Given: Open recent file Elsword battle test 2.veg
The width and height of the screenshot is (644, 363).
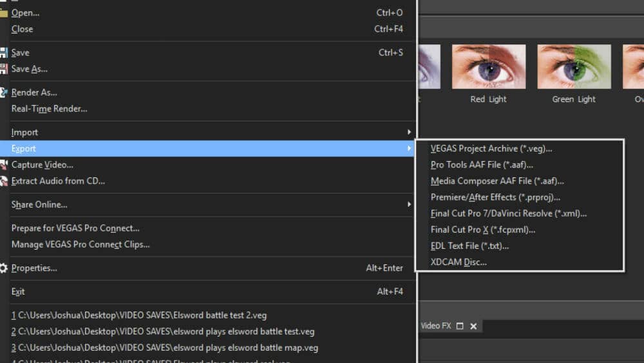Looking at the screenshot, I should [x=207, y=315].
